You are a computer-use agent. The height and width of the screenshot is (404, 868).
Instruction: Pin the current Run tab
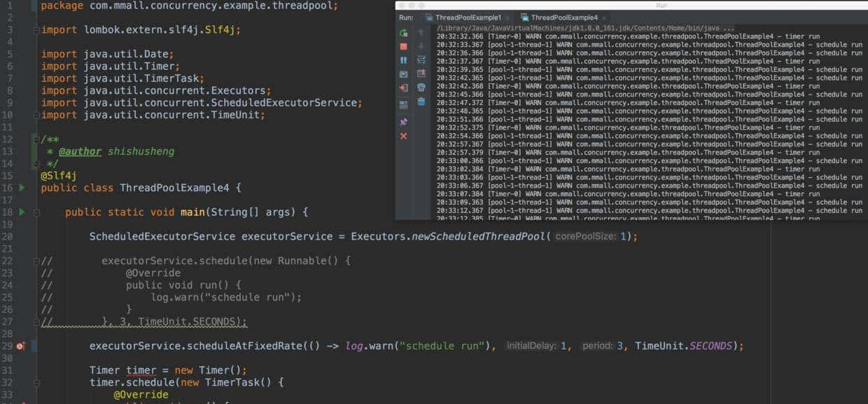pos(403,122)
